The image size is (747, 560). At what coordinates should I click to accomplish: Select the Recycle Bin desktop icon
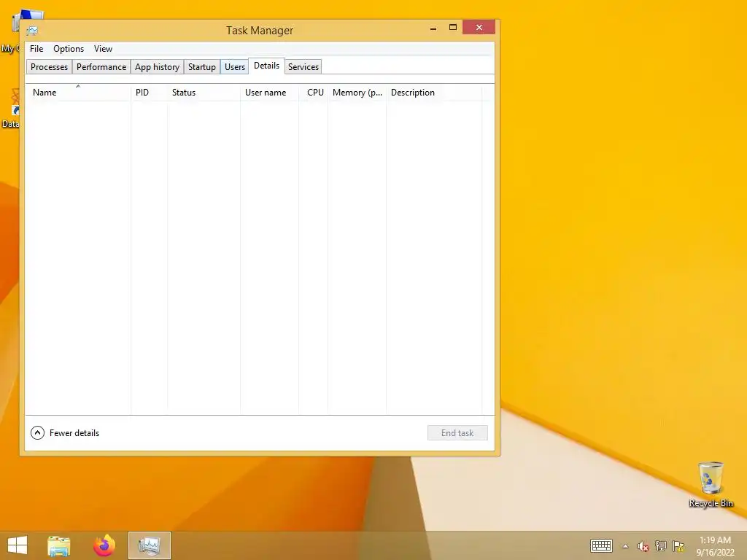coord(711,484)
